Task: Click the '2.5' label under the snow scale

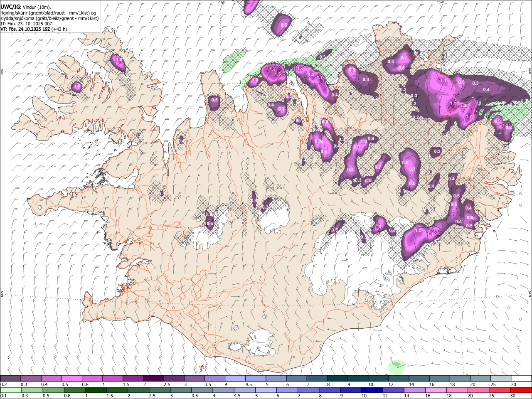Action: tap(167, 384)
